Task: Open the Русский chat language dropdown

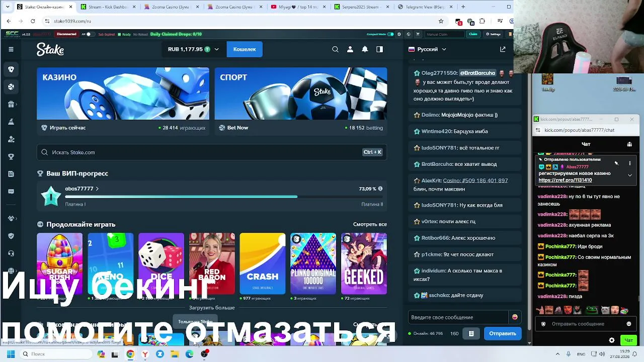Action: pos(428,49)
